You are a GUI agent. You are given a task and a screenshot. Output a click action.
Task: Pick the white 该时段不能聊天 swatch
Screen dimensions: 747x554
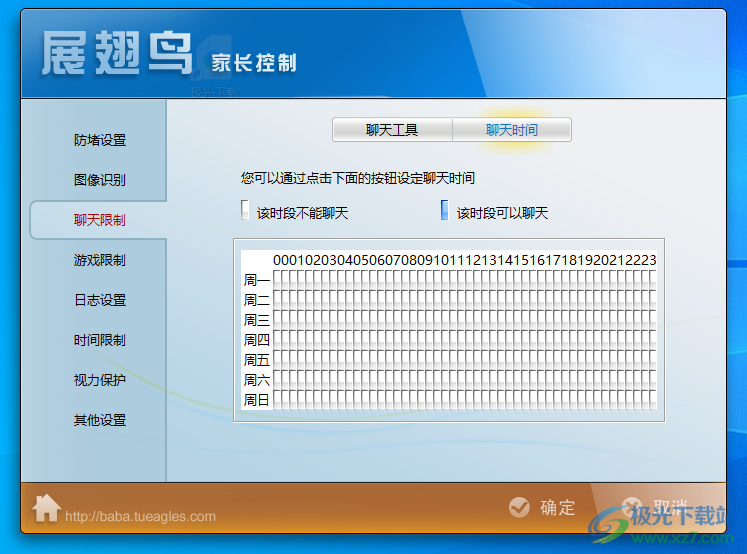pyautogui.click(x=245, y=210)
